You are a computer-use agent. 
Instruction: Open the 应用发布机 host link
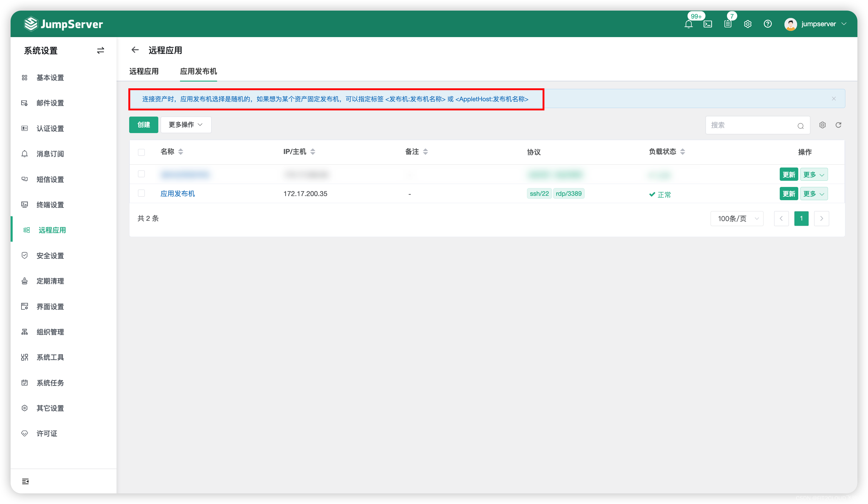178,193
